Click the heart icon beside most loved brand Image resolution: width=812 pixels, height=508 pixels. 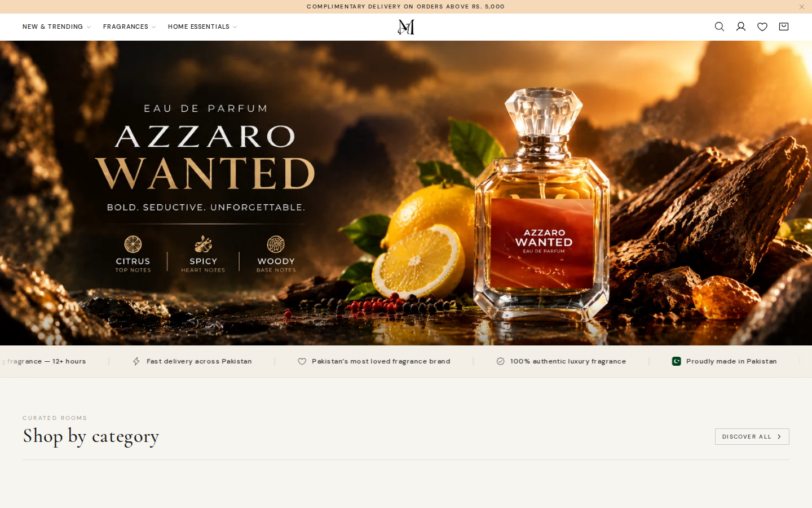click(x=302, y=361)
